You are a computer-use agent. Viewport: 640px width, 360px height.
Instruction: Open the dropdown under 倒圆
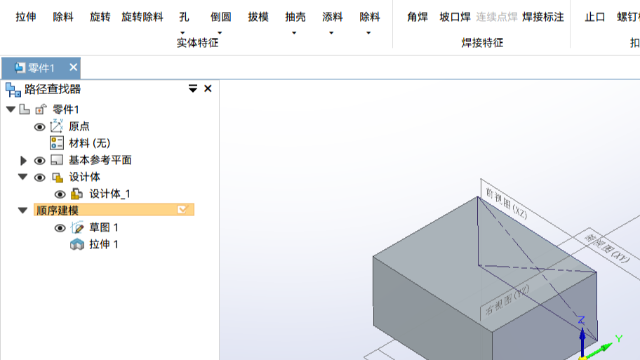[220, 33]
